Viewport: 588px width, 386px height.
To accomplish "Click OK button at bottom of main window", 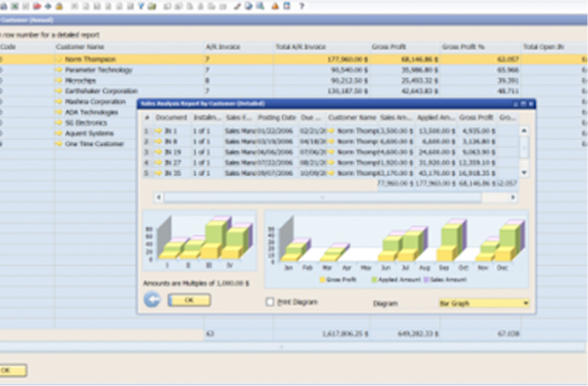I will coord(12,370).
